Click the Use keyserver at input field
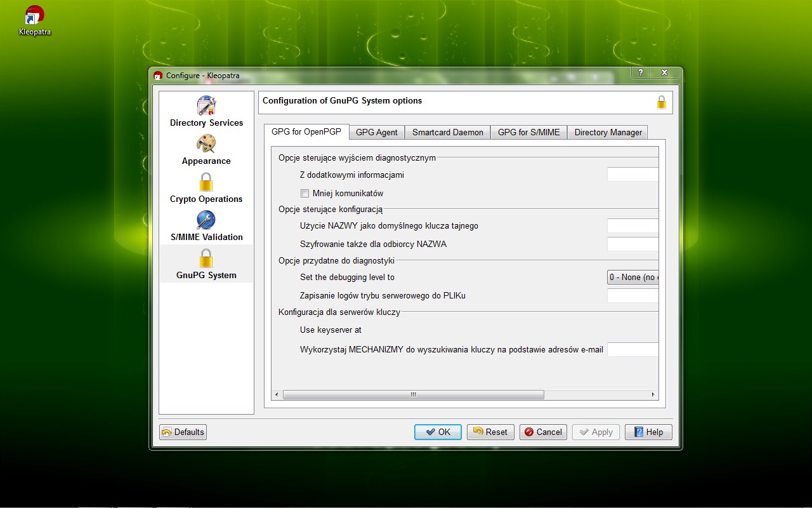The image size is (812, 508). 632,330
